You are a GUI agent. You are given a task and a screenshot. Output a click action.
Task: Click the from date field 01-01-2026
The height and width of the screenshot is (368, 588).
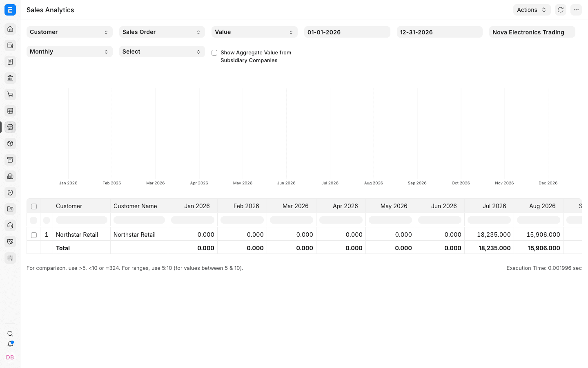pos(347,32)
